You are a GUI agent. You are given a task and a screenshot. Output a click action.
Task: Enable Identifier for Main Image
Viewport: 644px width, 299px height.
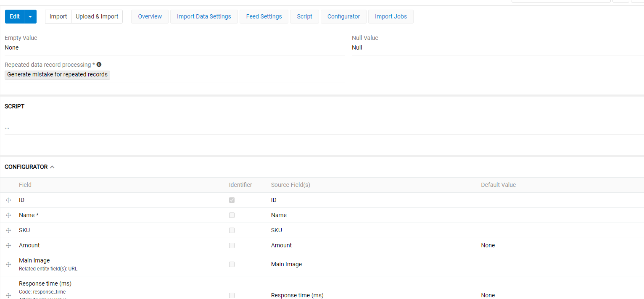pos(232,264)
